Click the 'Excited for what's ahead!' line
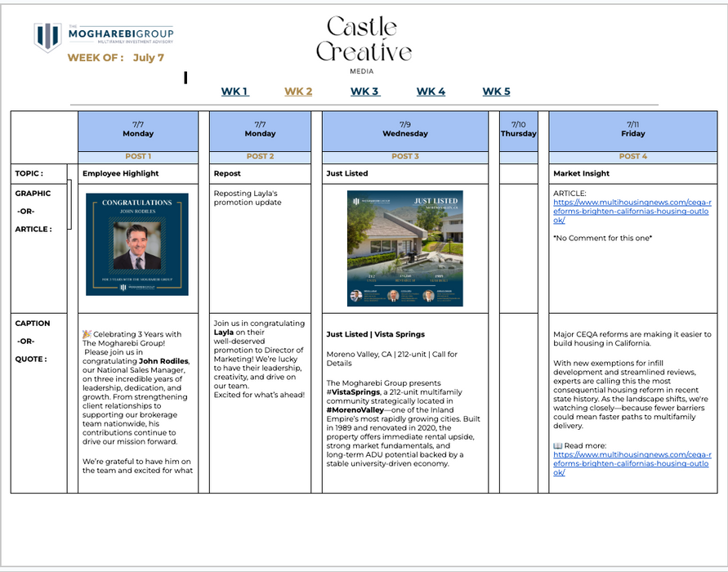 pos(259,395)
